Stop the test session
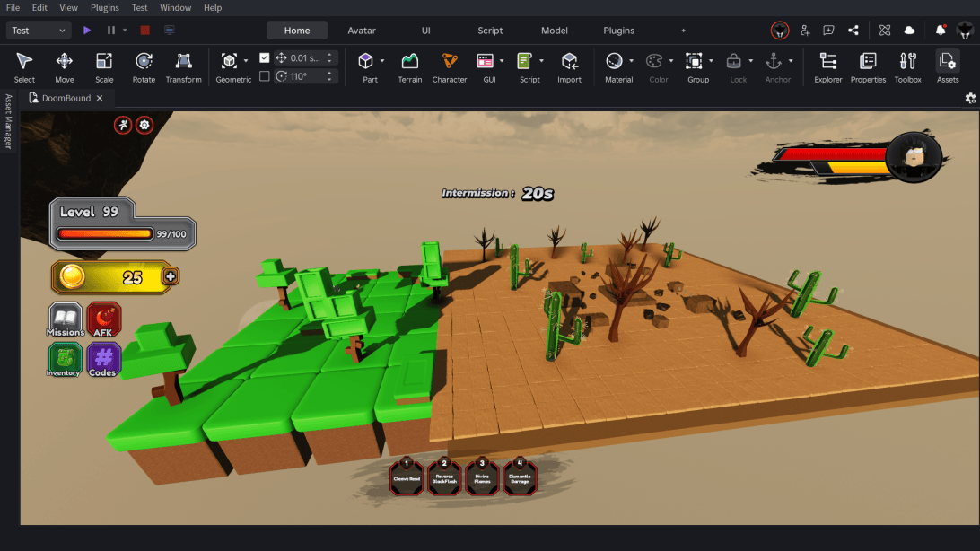The height and width of the screenshot is (551, 980). click(x=145, y=30)
